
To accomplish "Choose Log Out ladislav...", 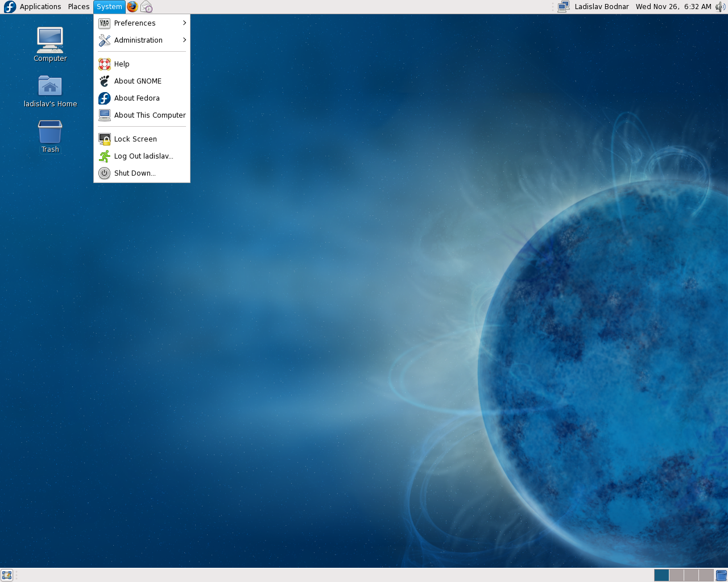I will (x=142, y=156).
